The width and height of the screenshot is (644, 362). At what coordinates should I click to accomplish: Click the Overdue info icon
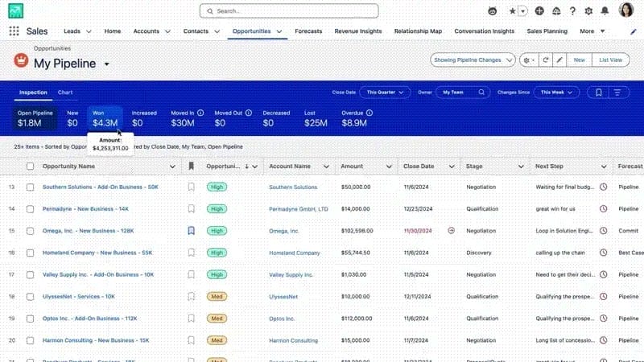[x=369, y=113]
